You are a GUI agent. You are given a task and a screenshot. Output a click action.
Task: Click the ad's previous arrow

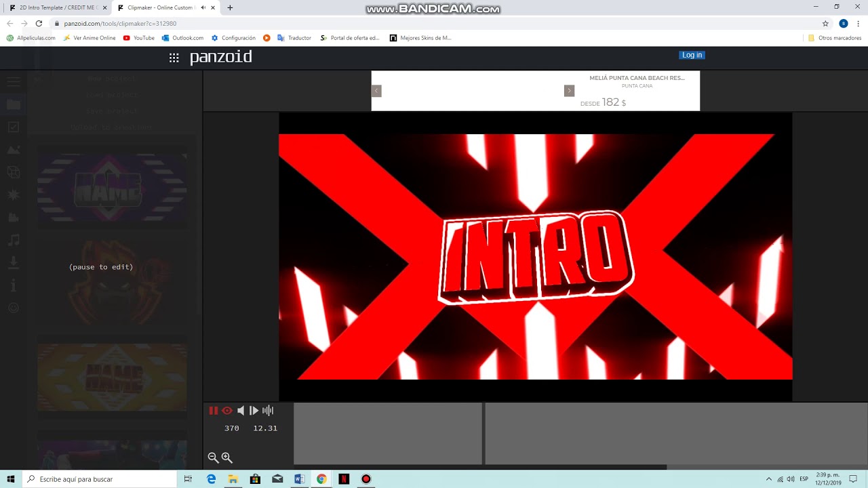tap(376, 91)
